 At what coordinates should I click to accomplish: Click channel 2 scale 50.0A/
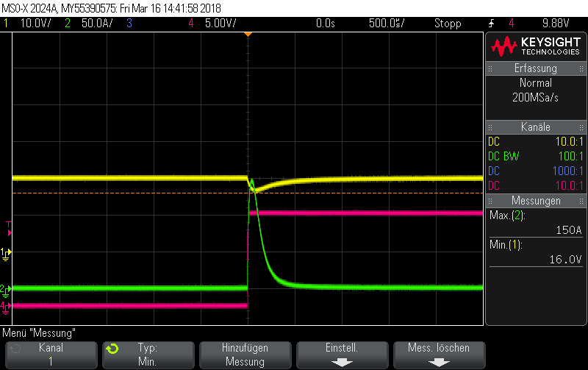[x=97, y=24]
